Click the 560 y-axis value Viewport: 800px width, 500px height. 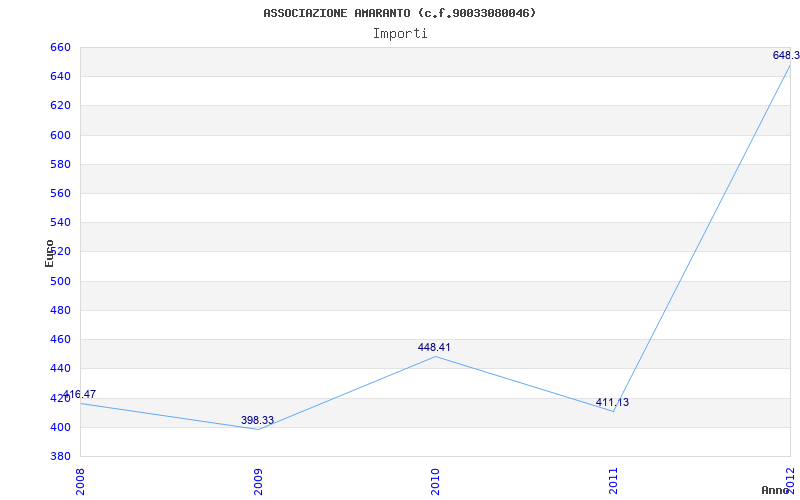60,193
